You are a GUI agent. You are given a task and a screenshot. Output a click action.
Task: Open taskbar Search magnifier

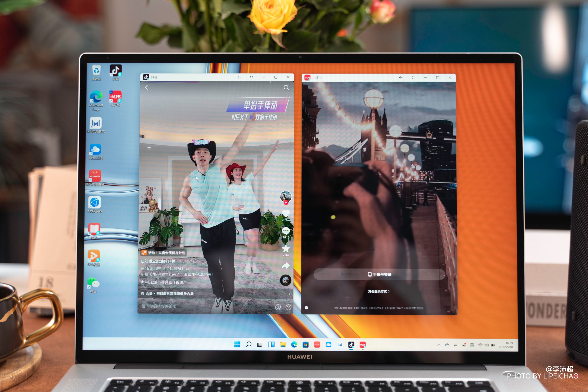click(248, 345)
